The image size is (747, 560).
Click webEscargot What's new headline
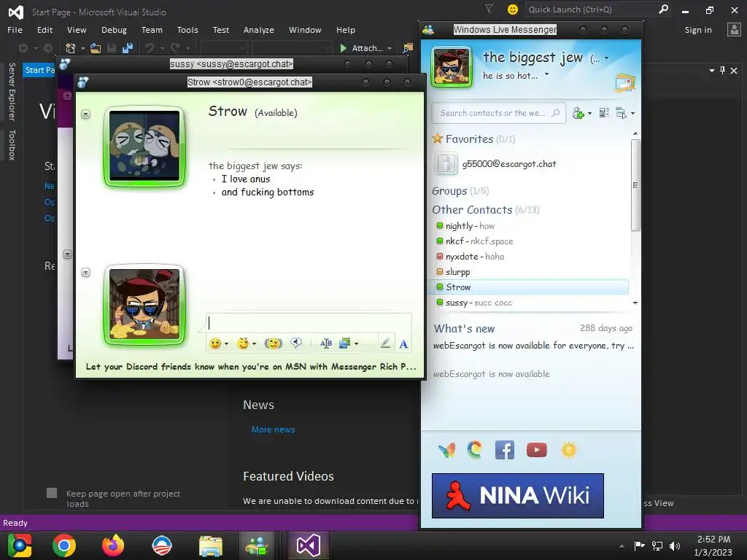[x=533, y=346]
